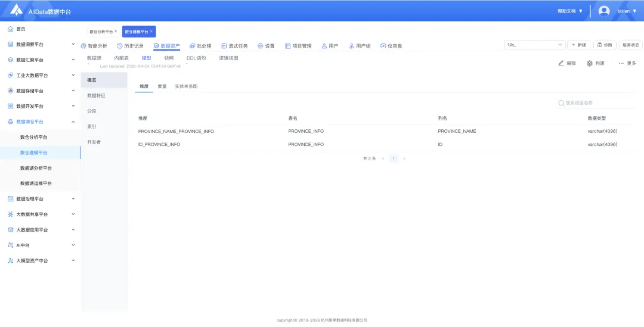Screen dimensions: 644x327
Task: Click the 流式任务 toolbar icon
Action: [x=224, y=46]
